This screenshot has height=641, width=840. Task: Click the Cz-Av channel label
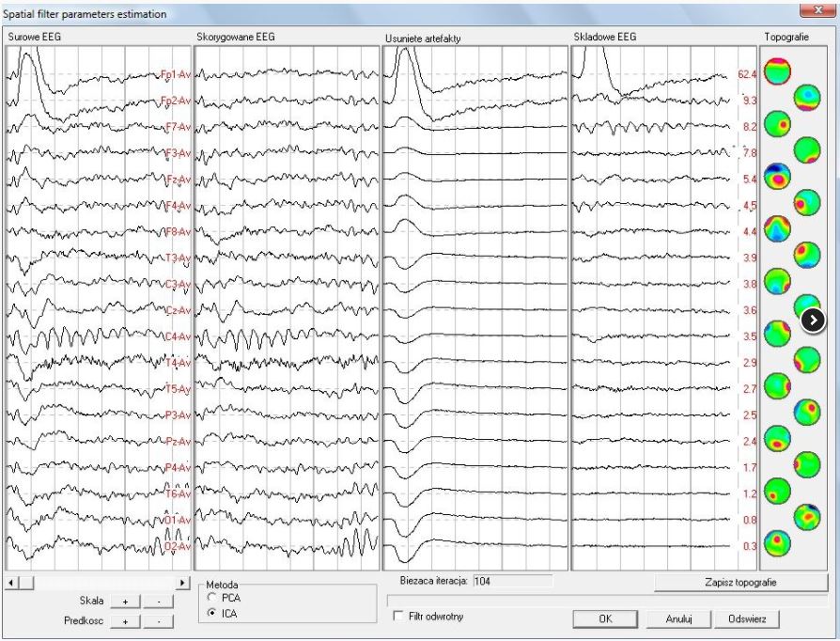179,311
